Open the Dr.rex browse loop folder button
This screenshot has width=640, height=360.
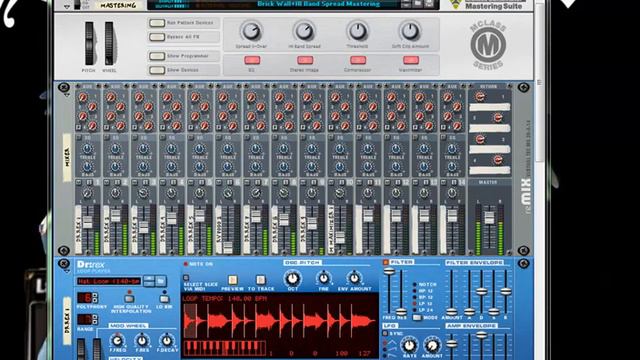point(161,281)
